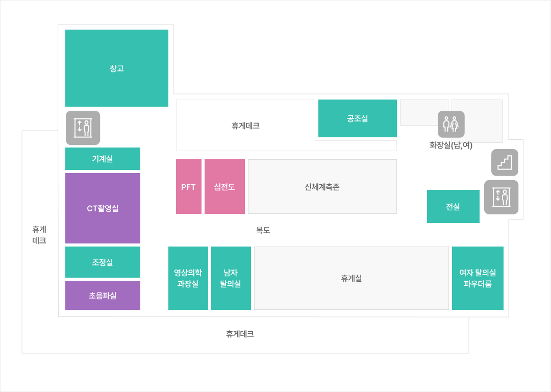Select the 조정실 room

(103, 262)
